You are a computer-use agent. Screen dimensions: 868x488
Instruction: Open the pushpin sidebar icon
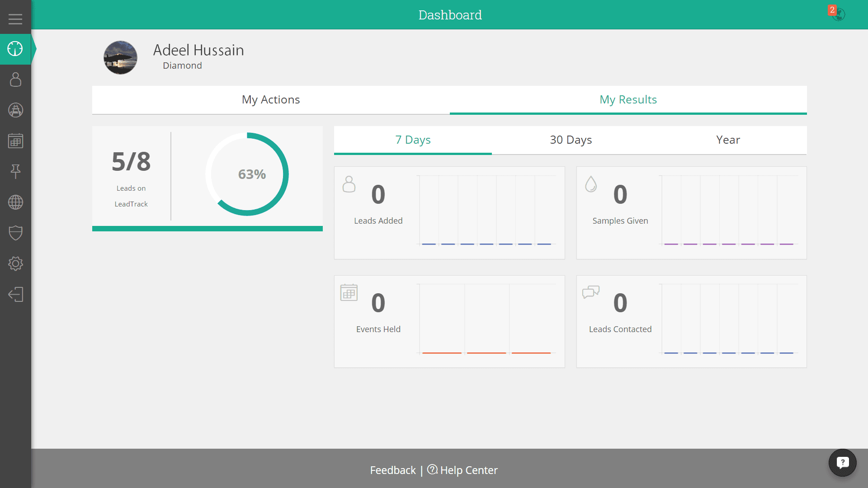coord(15,171)
